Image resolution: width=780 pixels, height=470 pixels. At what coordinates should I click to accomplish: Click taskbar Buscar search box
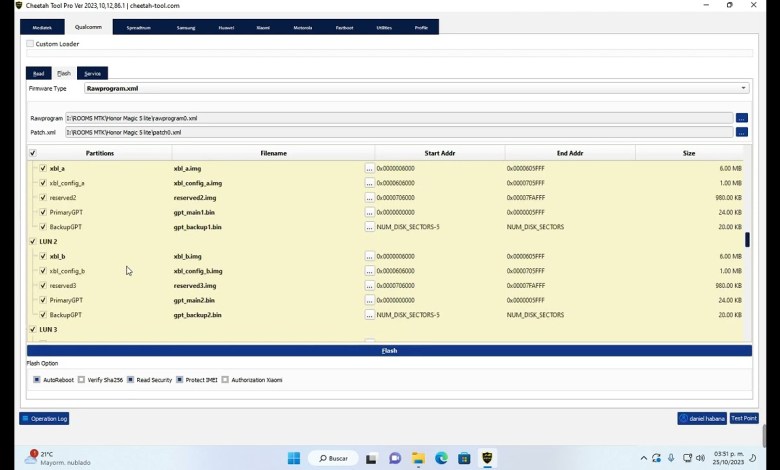pos(333,458)
